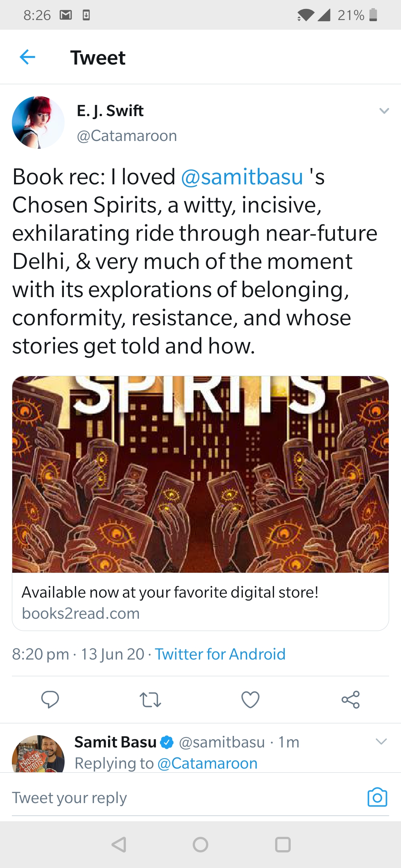401x868 pixels.
Task: Tap the back arrow icon
Action: coord(27,57)
